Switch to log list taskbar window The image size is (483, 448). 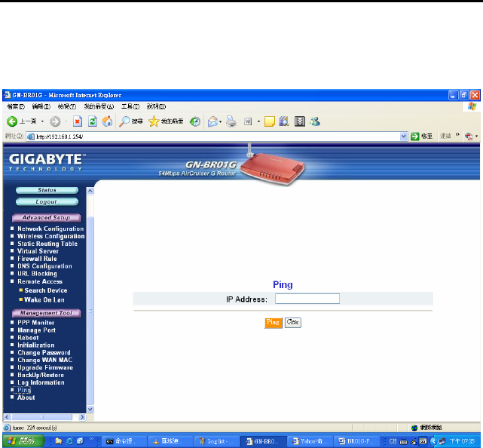pos(217,441)
